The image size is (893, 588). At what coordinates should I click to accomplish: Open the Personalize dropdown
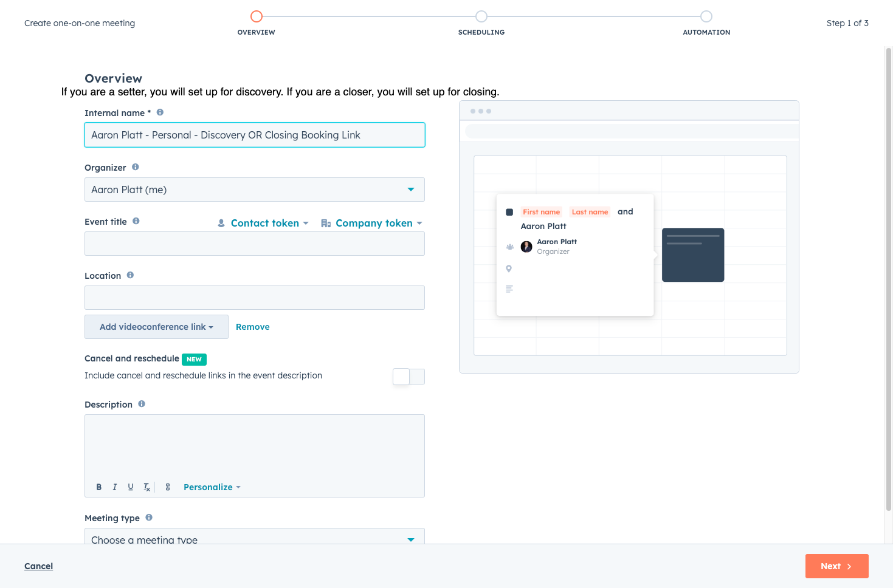coord(212,487)
